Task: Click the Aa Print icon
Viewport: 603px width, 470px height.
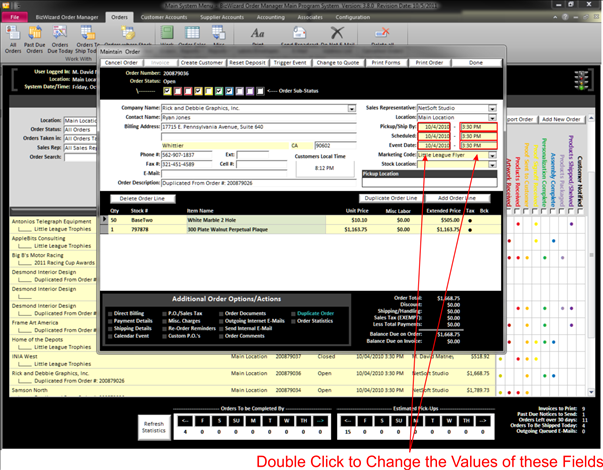Action: (257, 33)
